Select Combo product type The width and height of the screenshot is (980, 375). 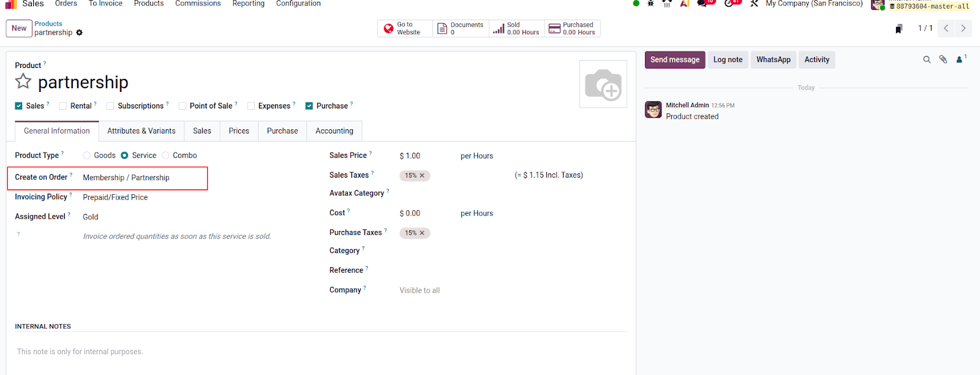pyautogui.click(x=165, y=156)
